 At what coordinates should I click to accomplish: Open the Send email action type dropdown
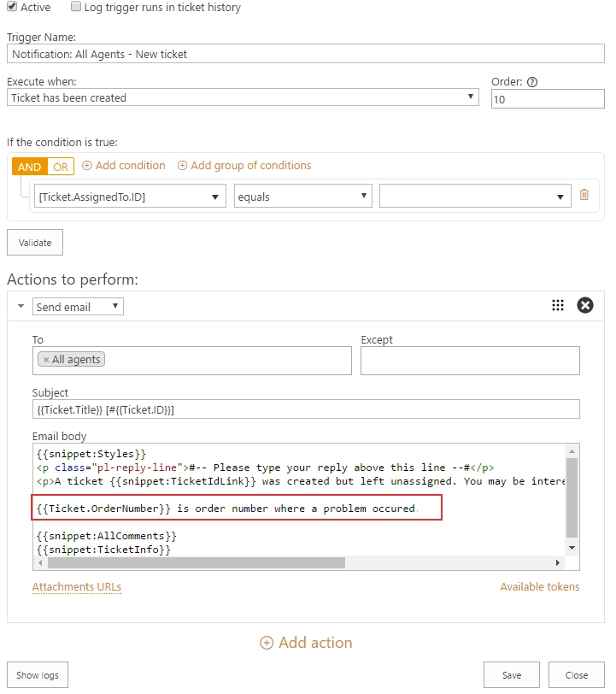[x=78, y=306]
